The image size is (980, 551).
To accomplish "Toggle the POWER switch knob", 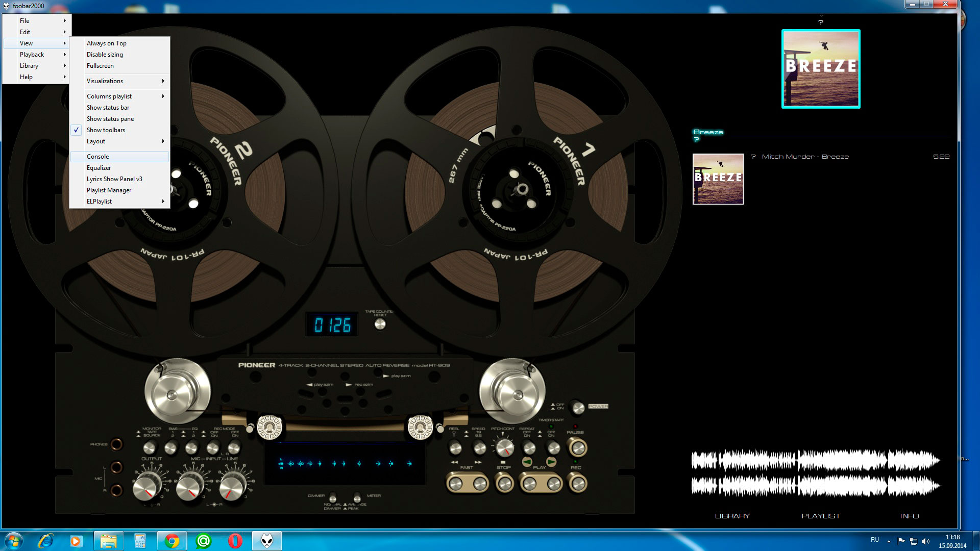I will [578, 408].
